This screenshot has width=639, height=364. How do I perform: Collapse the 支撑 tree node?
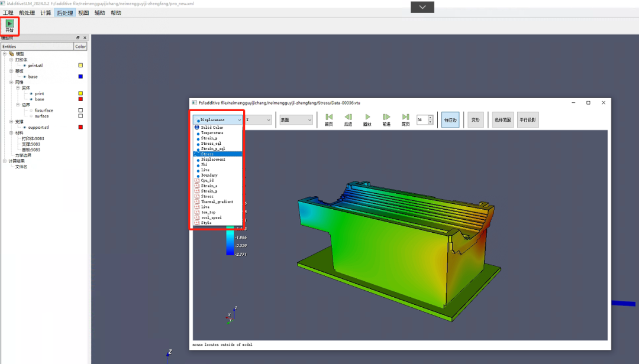click(x=11, y=122)
